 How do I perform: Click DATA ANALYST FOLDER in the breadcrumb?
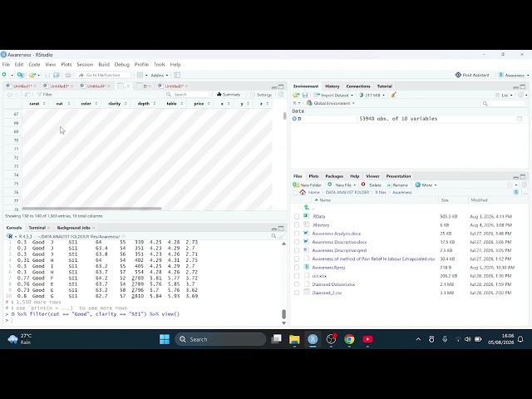click(347, 192)
